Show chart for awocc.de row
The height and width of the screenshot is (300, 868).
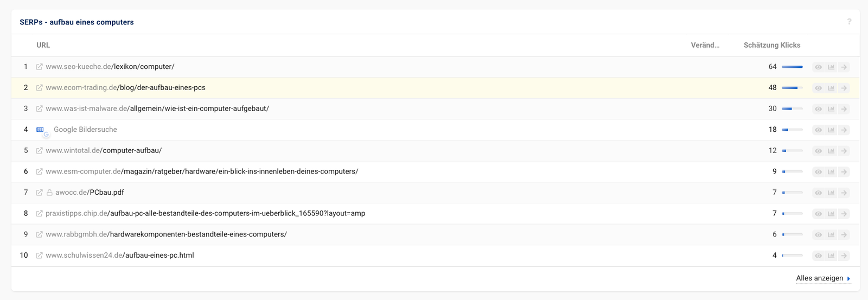[x=831, y=193]
